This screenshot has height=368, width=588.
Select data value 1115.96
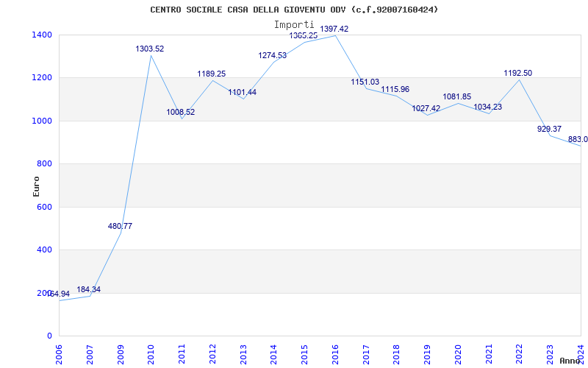(395, 89)
